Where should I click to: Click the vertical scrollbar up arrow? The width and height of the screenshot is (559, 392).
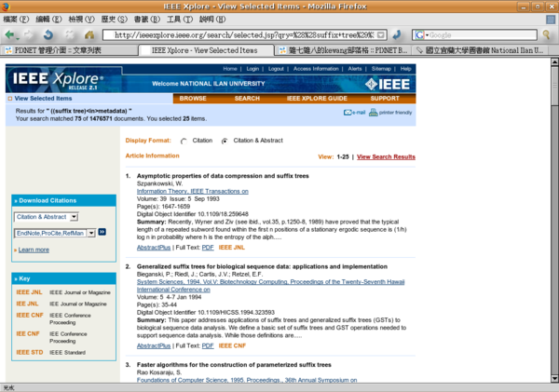[554, 62]
